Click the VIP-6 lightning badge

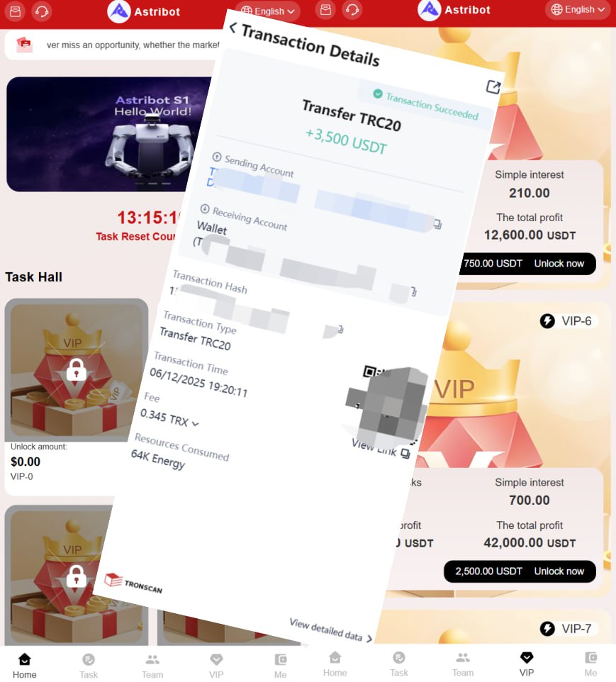pos(547,321)
